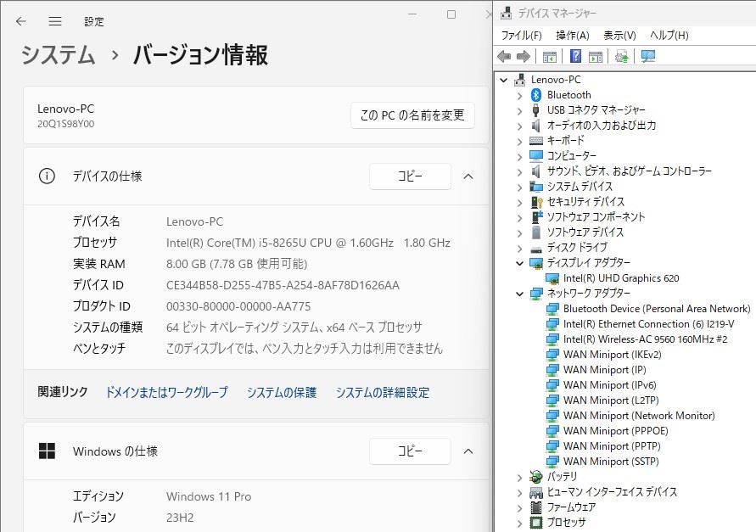Copy Windows specifications with コピー button

point(410,451)
